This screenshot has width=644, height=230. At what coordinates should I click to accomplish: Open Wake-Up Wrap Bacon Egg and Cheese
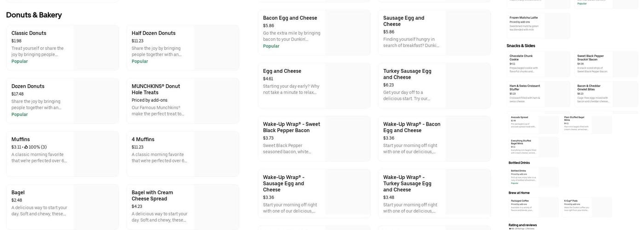(x=411, y=127)
